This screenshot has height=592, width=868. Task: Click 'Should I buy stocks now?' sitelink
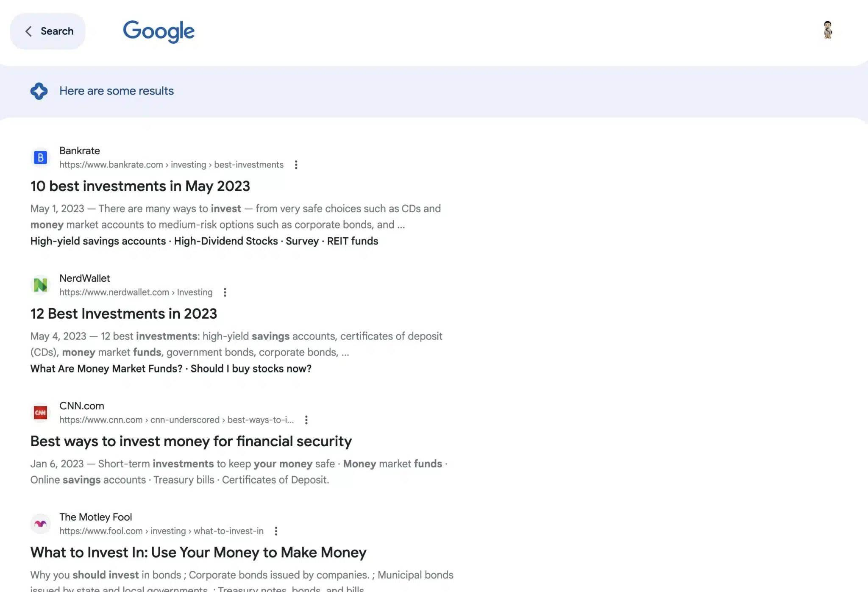click(251, 369)
